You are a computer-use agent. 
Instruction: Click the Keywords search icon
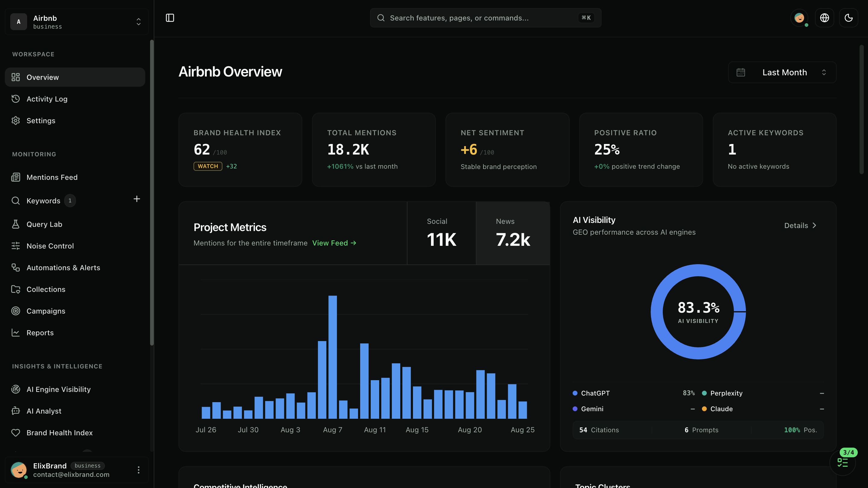[x=15, y=201]
